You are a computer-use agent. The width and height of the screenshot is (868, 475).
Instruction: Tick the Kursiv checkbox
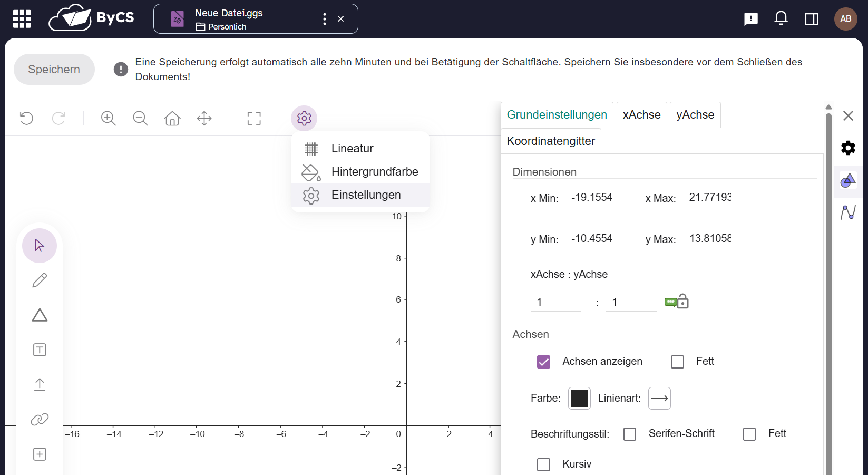click(543, 464)
